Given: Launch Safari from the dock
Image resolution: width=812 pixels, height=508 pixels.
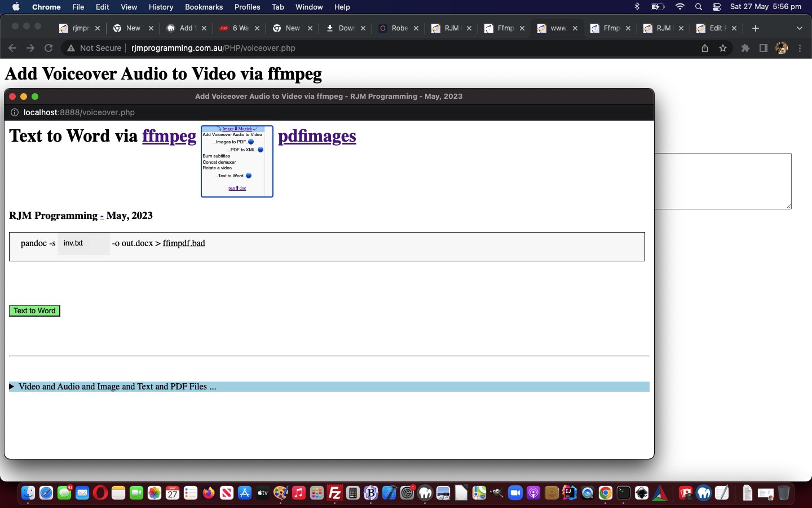Looking at the screenshot, I should tap(46, 493).
